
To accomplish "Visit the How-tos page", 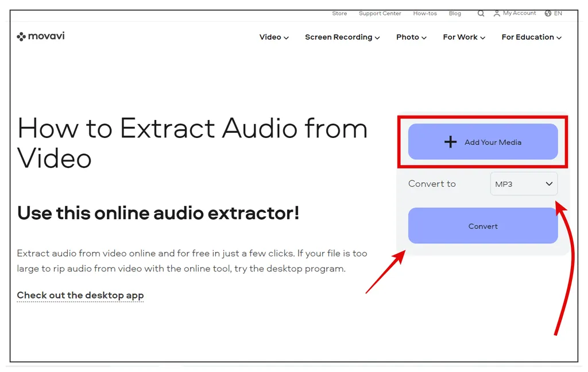I will (x=425, y=13).
